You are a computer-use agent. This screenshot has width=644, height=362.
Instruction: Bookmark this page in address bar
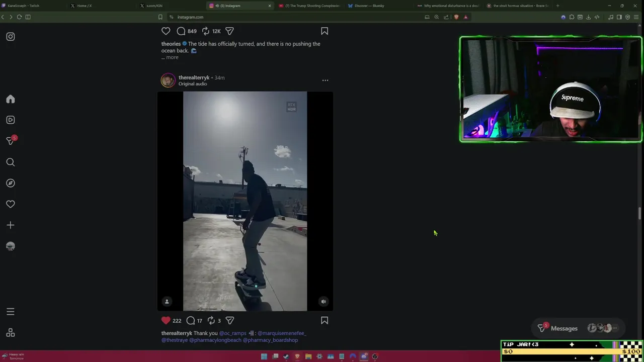[160, 17]
